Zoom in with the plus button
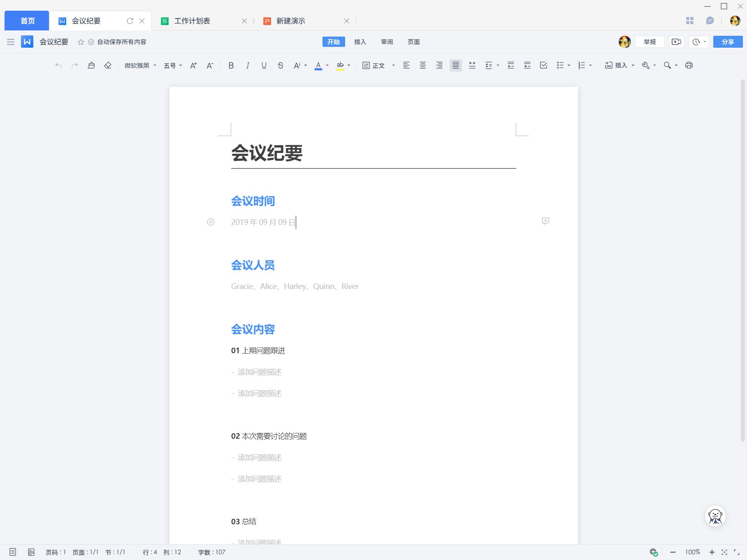 712,552
